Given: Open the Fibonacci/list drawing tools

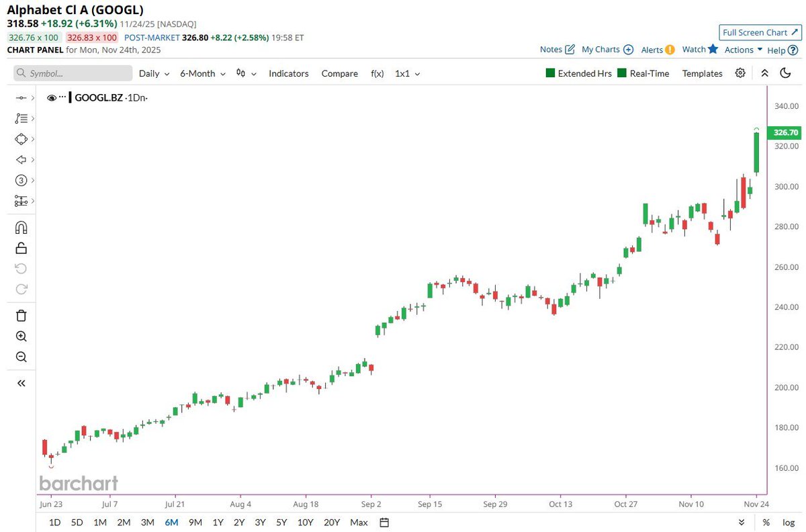Looking at the screenshot, I should (x=20, y=118).
